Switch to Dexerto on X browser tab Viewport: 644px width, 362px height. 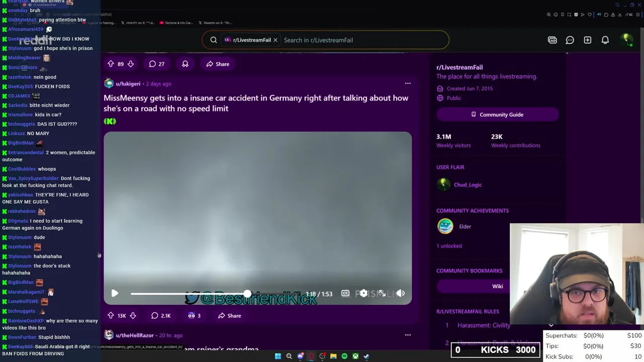[215, 23]
